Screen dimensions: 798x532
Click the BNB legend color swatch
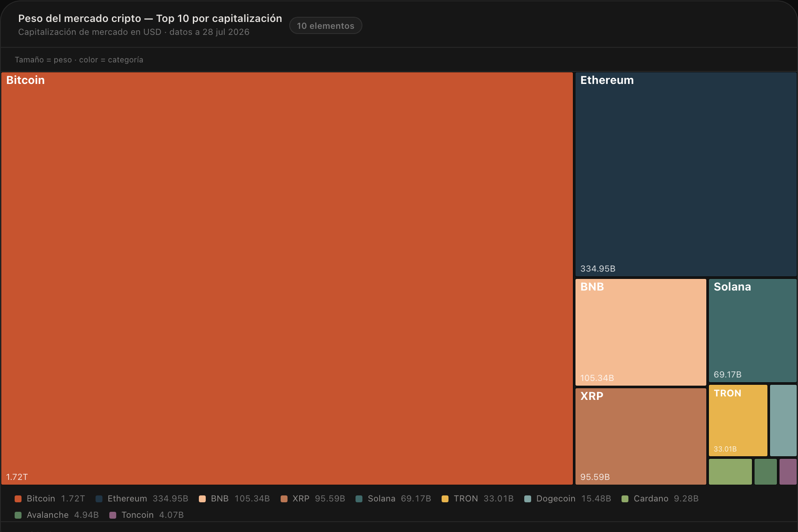[x=202, y=499]
